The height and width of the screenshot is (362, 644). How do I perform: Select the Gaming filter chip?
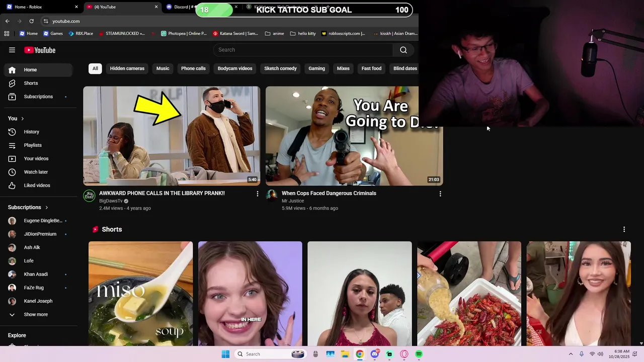316,68
